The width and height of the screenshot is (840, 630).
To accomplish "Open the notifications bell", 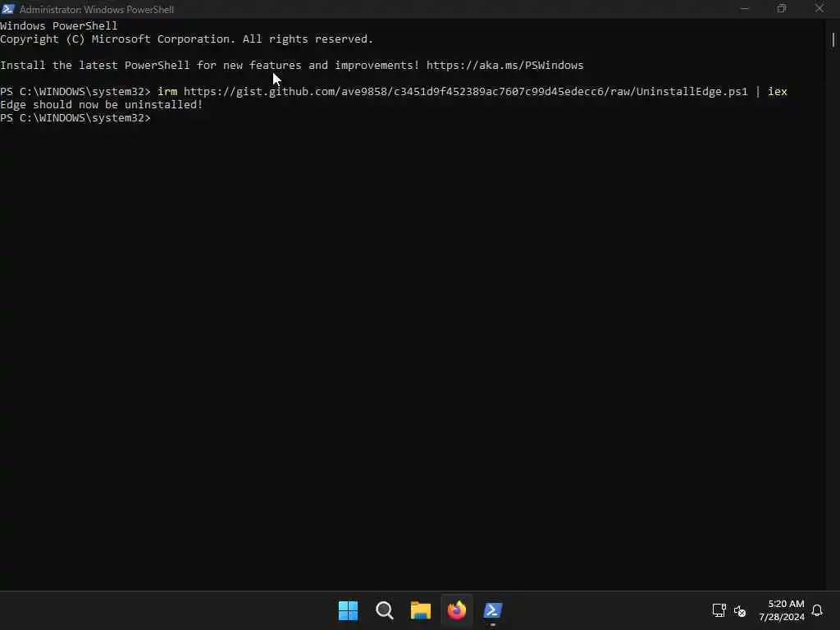I will 817,610.
